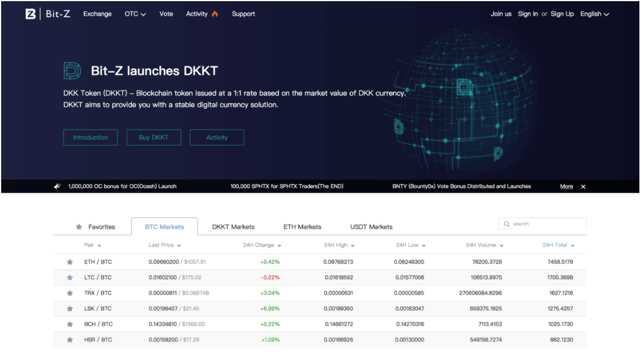644x354 pixels.
Task: Unfavorite the LTC / BTC blue star
Action: coord(70,277)
